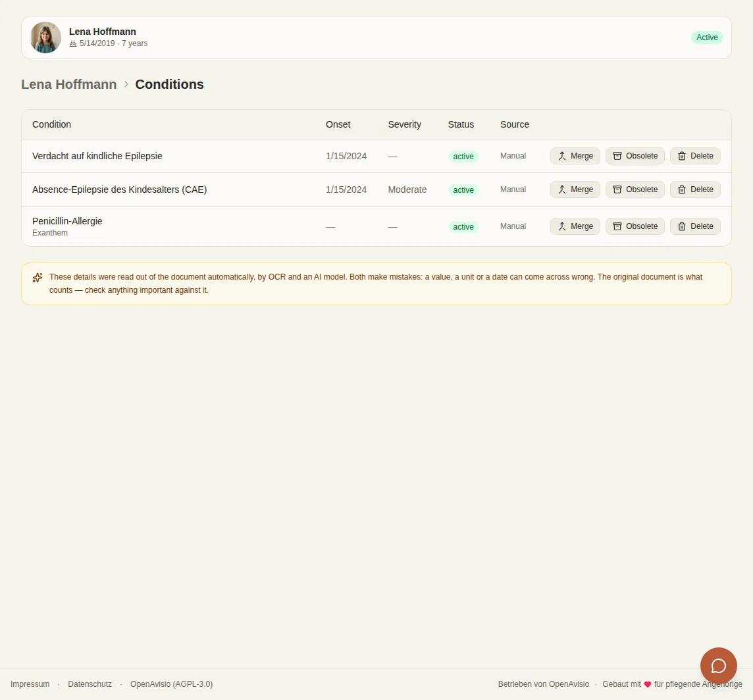753x700 pixels.
Task: Open the chat bubble assistant icon
Action: pos(718,666)
